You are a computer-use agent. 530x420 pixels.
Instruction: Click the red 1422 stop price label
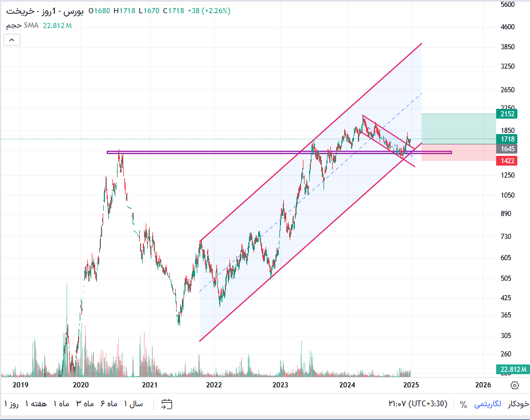[507, 160]
